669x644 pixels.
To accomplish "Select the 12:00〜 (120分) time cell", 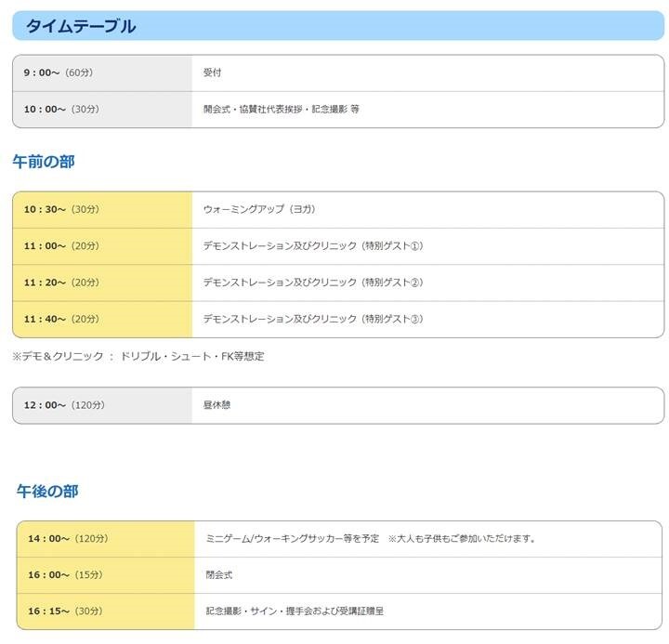I will tap(64, 405).
